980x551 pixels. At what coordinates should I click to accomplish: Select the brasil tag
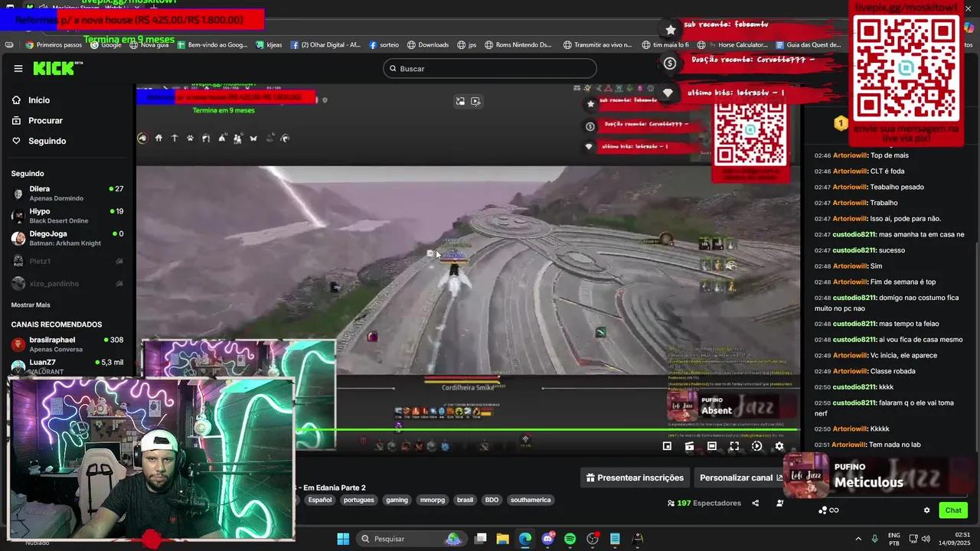pos(465,500)
